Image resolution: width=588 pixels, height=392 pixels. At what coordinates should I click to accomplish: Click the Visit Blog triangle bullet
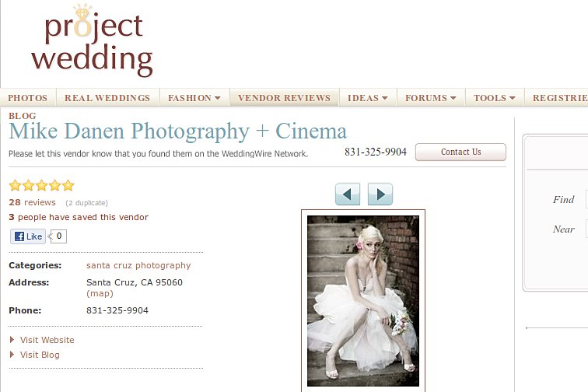tap(12, 354)
